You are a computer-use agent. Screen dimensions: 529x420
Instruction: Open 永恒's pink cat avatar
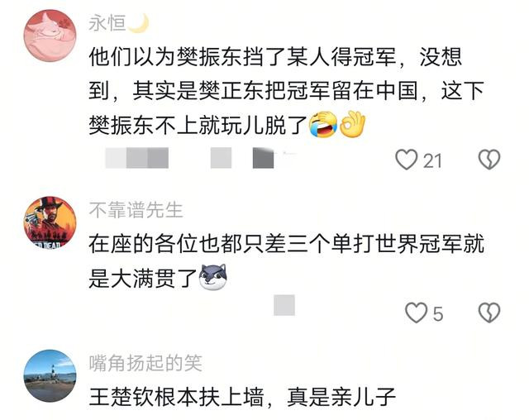(x=50, y=36)
